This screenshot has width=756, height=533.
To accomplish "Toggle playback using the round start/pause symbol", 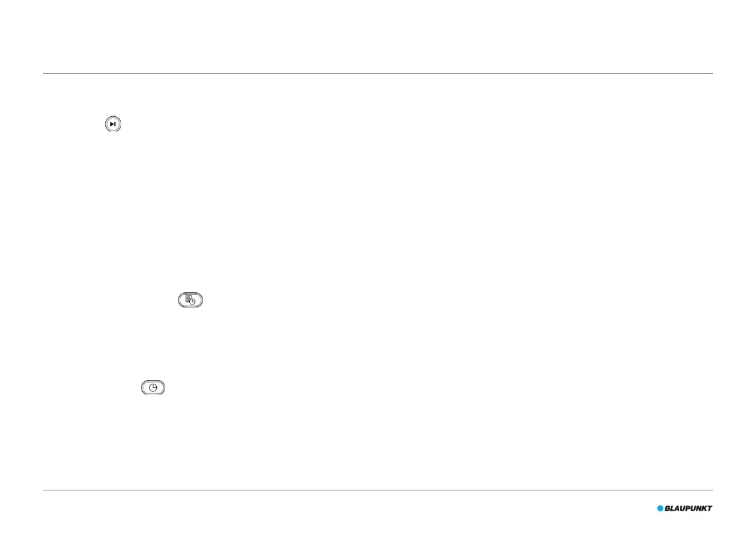I will (x=112, y=125).
